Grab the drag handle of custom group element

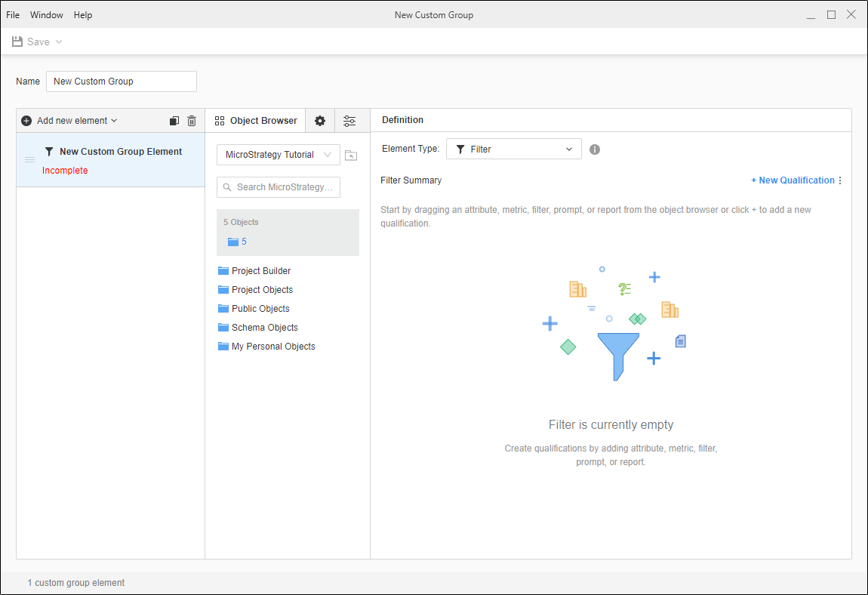pyautogui.click(x=30, y=160)
